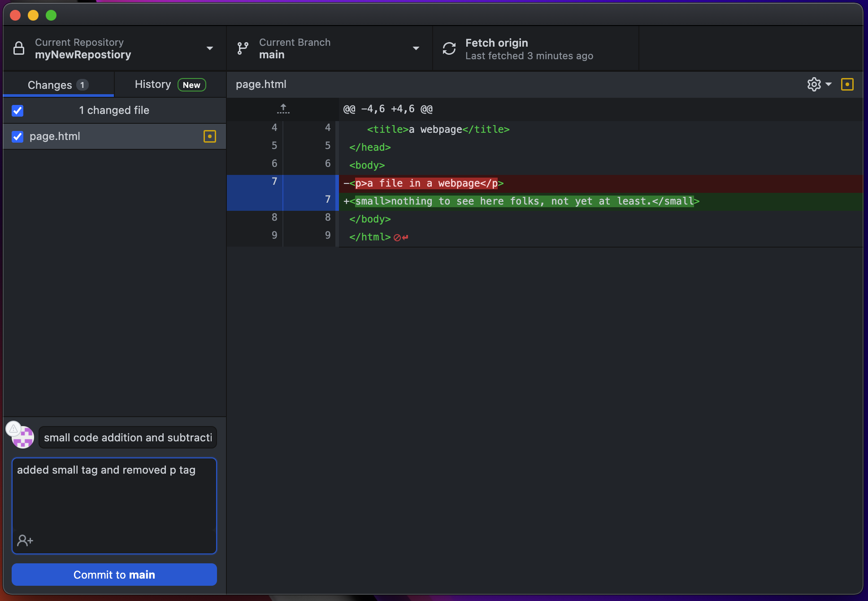Switch to the History tab
Image resolution: width=868 pixels, height=601 pixels.
point(170,85)
